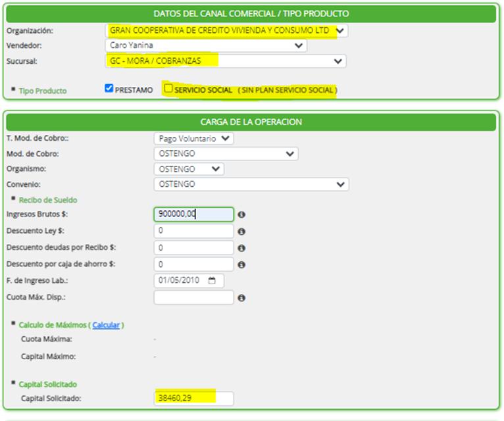Click the Capital Solicitado input field
Image resolution: width=504 pixels, height=421 pixels.
click(x=193, y=399)
